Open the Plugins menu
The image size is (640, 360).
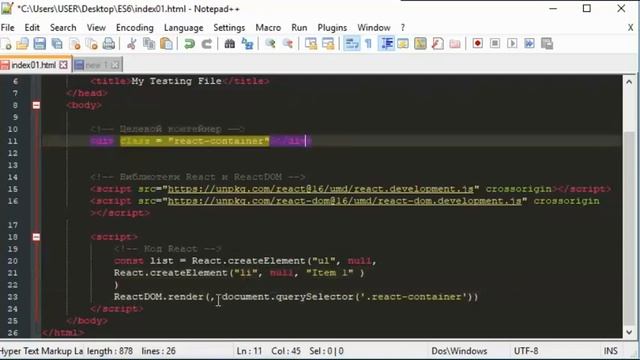pos(332,27)
